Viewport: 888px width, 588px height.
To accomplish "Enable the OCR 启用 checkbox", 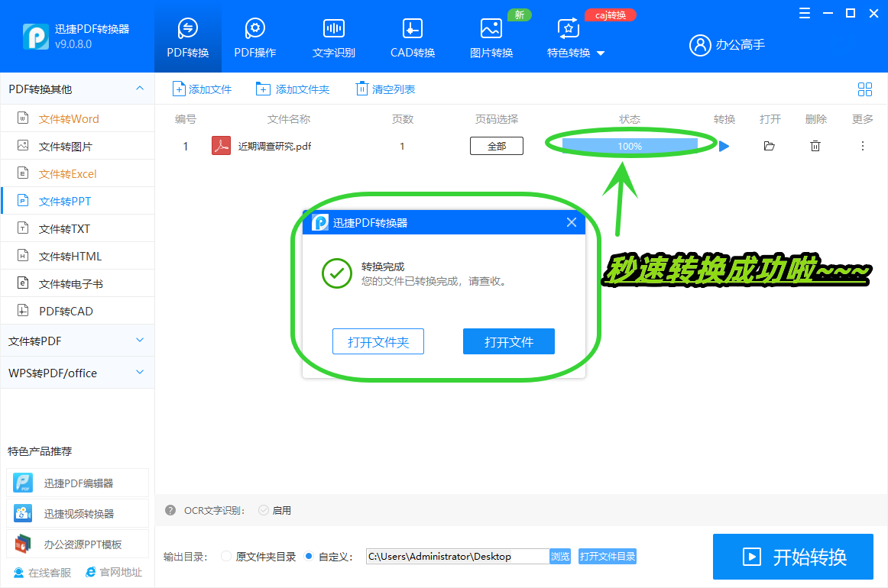I will click(x=264, y=510).
